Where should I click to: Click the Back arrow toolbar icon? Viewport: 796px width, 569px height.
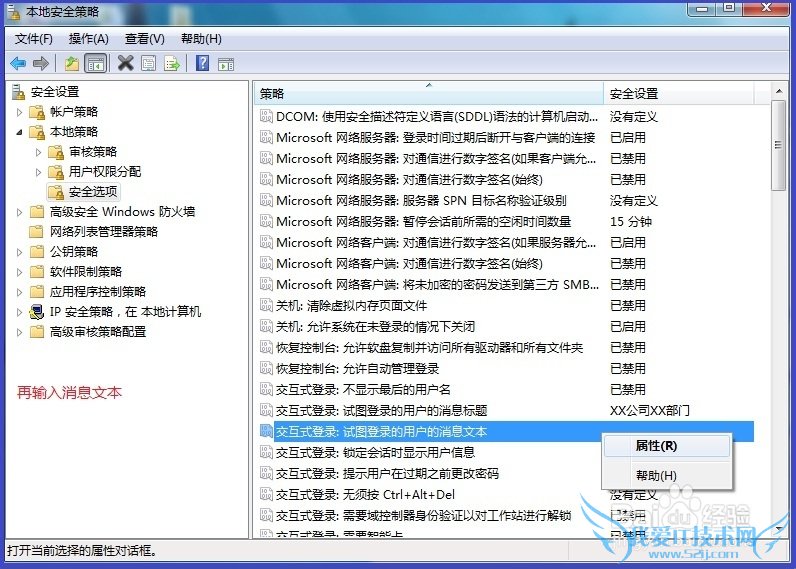tap(18, 63)
